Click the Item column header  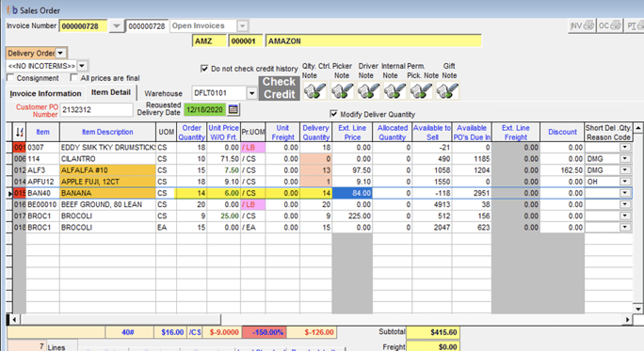point(42,132)
